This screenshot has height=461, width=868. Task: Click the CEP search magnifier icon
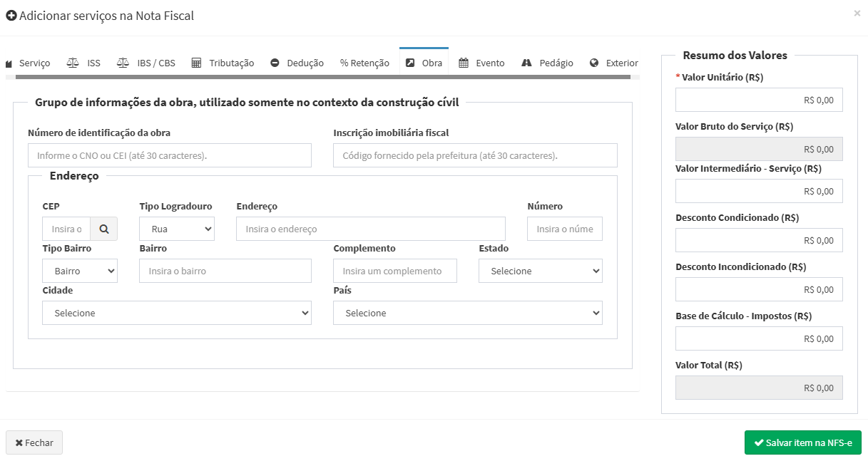point(104,229)
